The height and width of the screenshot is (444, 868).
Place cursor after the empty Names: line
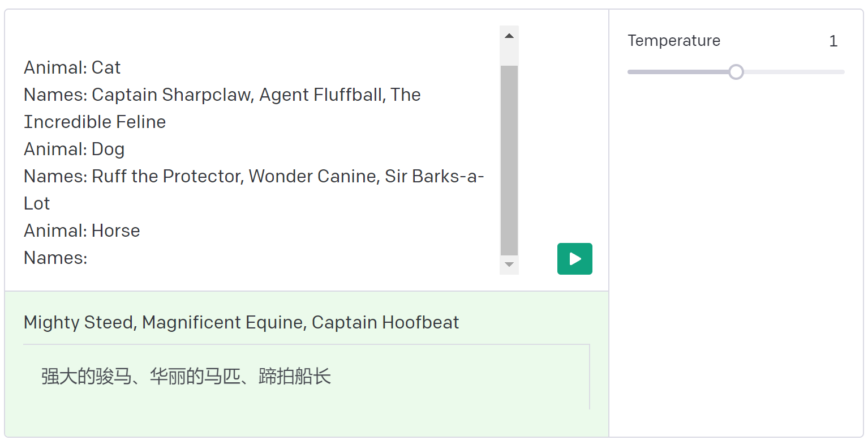(89, 258)
